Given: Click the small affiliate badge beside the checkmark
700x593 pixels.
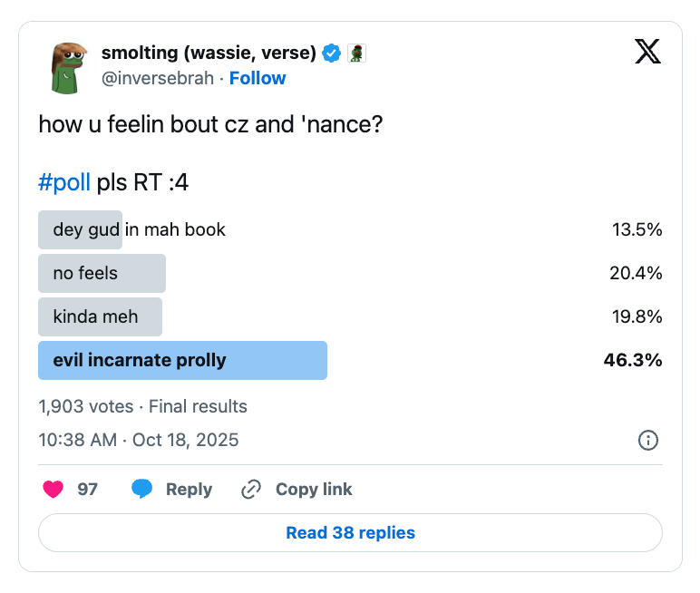Looking at the screenshot, I should tap(356, 53).
